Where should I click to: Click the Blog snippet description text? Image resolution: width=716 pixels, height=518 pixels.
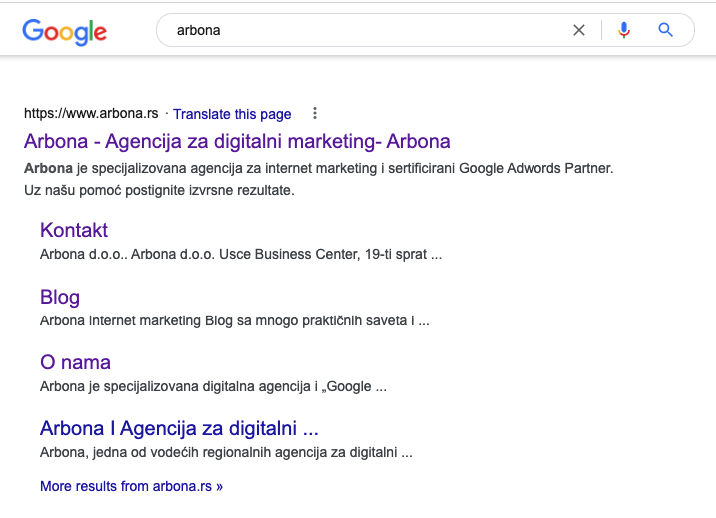click(235, 321)
